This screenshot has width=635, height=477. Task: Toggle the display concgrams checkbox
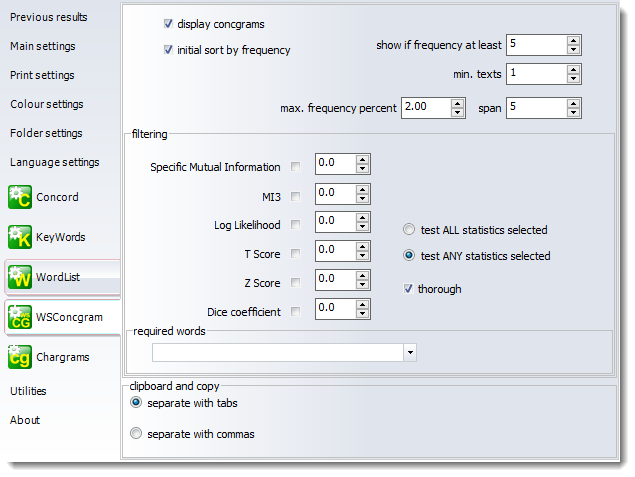point(168,24)
